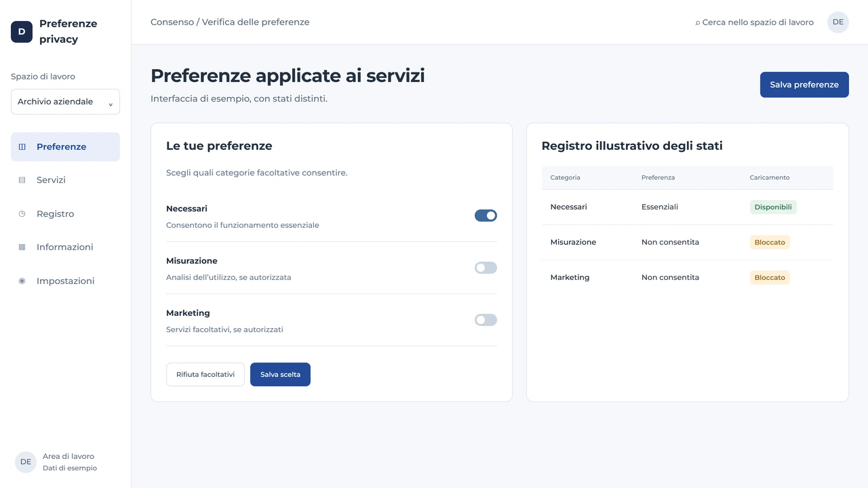Image resolution: width=868 pixels, height=488 pixels.
Task: Click the Disponibili status badge
Action: pos(773,207)
